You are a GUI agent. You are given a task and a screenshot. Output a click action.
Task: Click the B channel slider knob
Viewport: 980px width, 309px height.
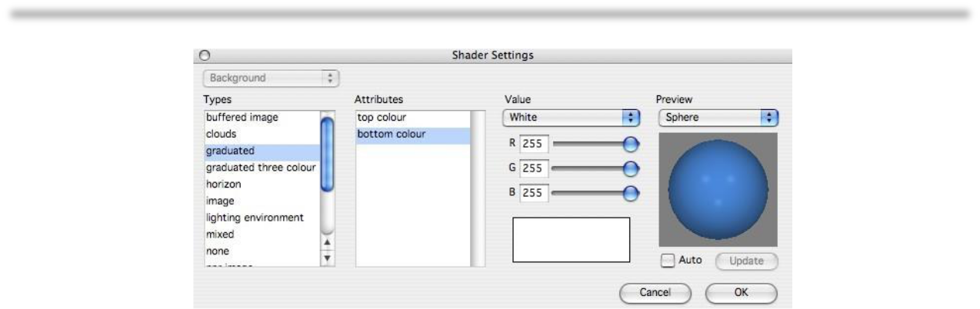pos(631,194)
